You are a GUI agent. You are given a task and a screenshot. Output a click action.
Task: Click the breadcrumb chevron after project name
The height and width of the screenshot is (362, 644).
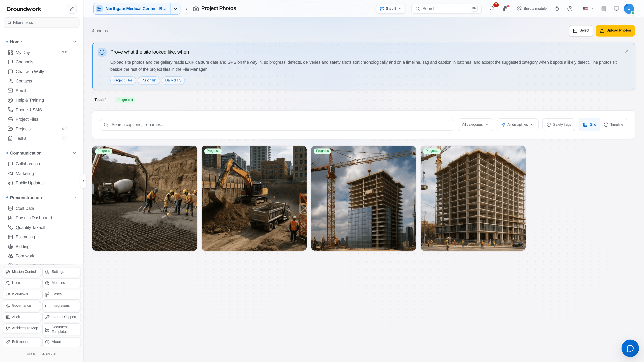click(x=186, y=9)
